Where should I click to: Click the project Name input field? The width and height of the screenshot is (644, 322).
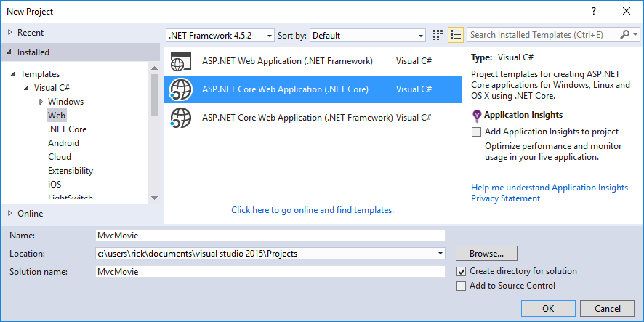270,236
